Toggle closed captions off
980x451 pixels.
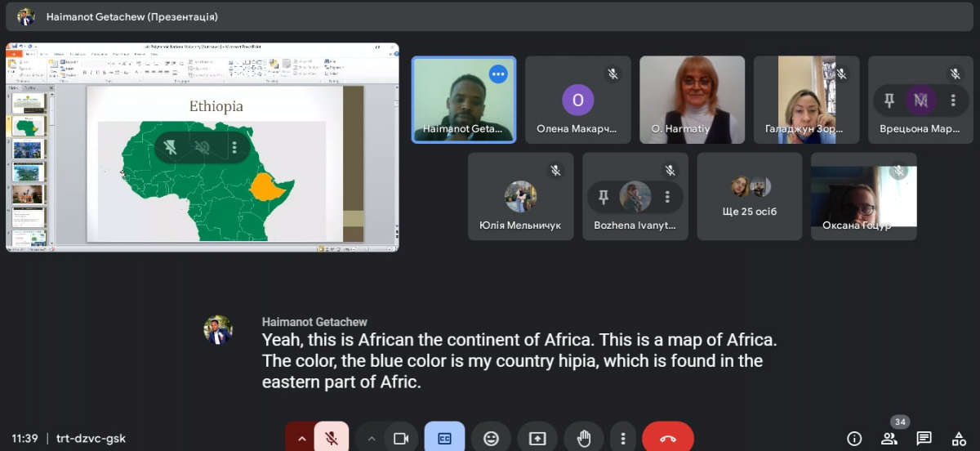point(445,439)
